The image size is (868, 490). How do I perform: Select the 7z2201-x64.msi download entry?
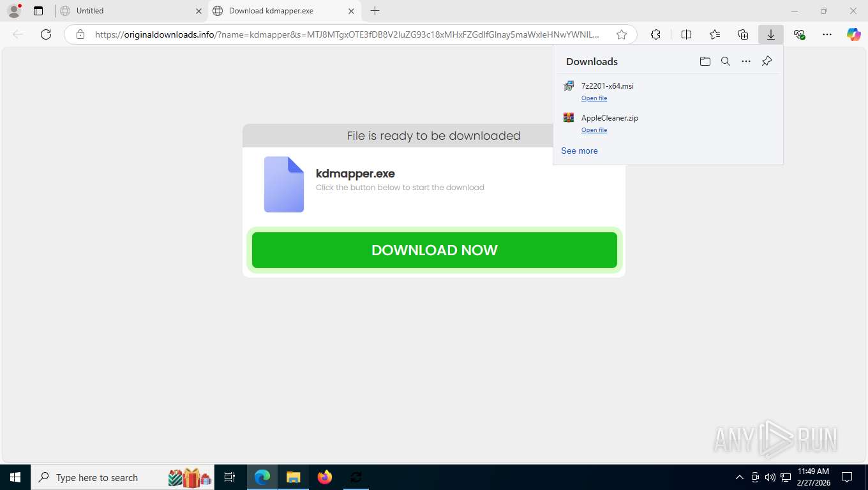point(668,91)
